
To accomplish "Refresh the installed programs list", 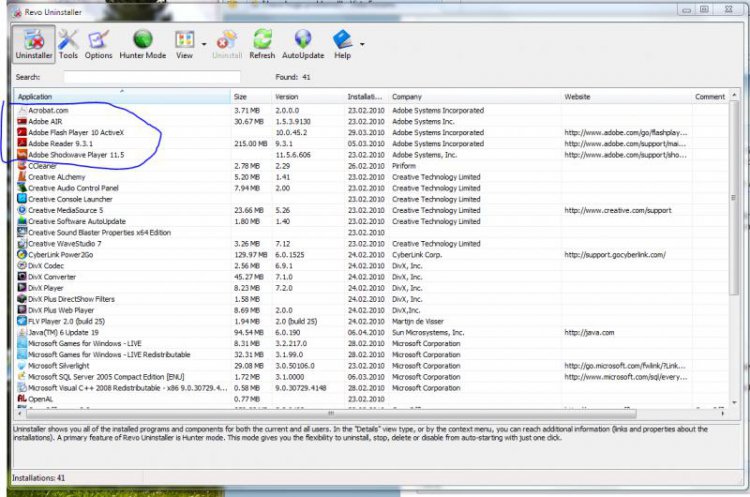I will click(x=262, y=44).
